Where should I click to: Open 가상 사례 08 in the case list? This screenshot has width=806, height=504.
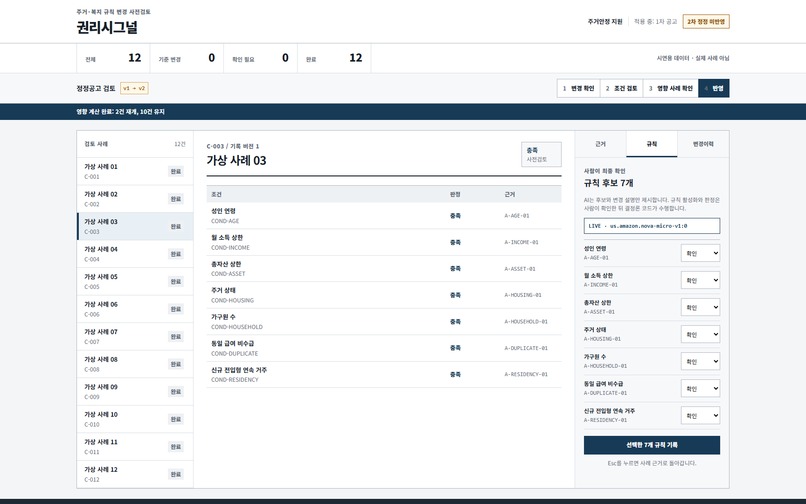tap(135, 364)
